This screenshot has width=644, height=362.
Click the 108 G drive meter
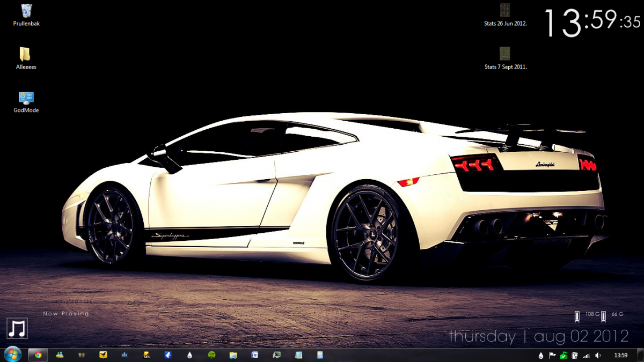point(588,316)
